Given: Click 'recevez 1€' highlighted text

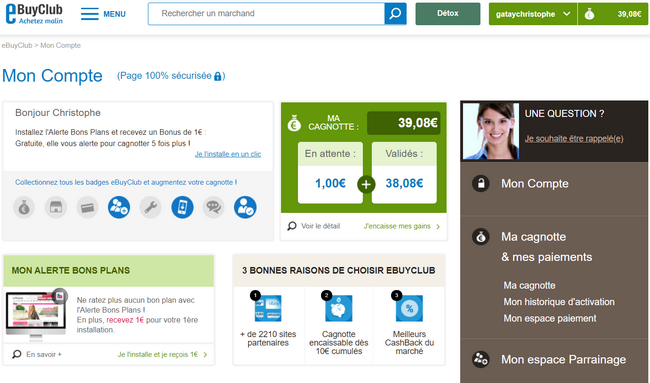Looking at the screenshot, I should [x=125, y=320].
